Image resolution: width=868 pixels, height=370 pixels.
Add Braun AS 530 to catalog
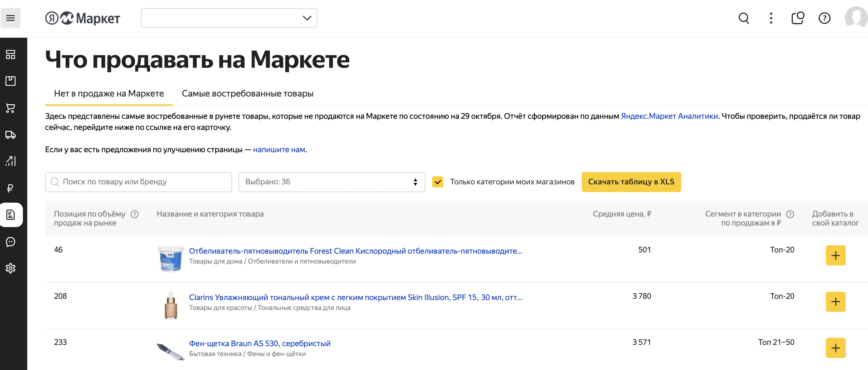coord(835,348)
